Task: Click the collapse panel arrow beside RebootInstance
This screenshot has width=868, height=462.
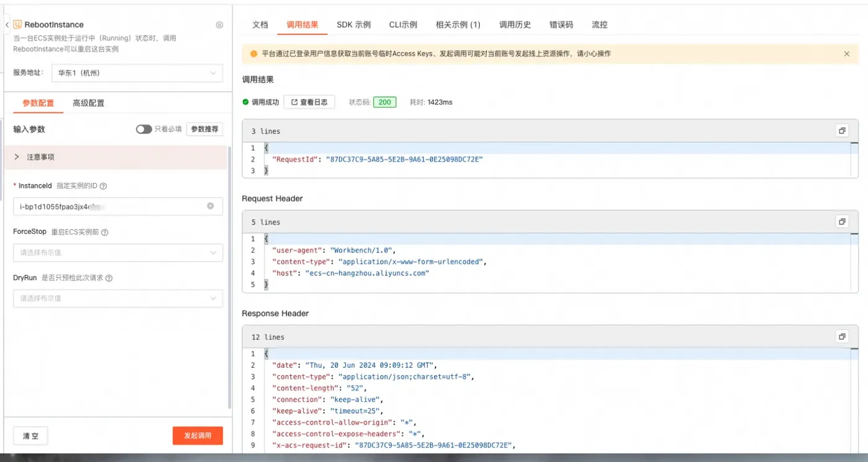Action: click(x=7, y=25)
